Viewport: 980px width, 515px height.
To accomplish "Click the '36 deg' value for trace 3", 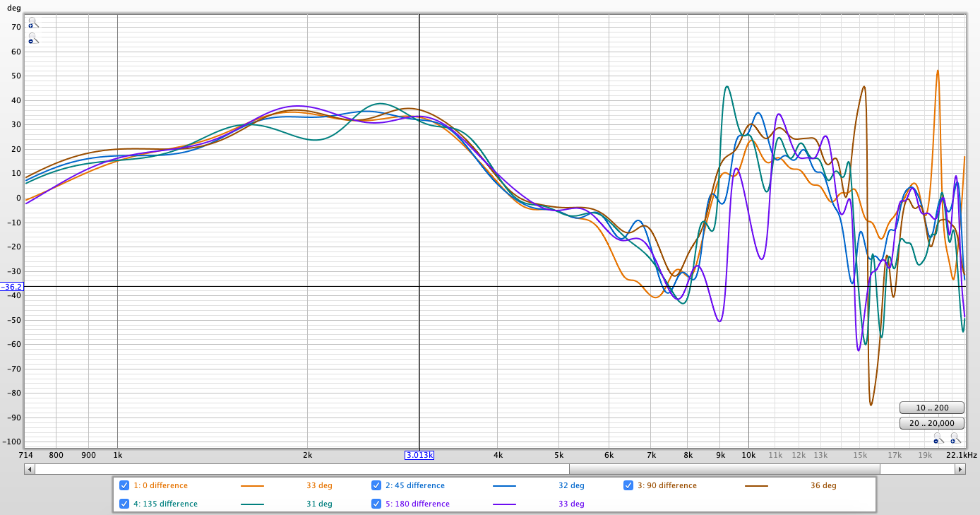I will pos(823,486).
